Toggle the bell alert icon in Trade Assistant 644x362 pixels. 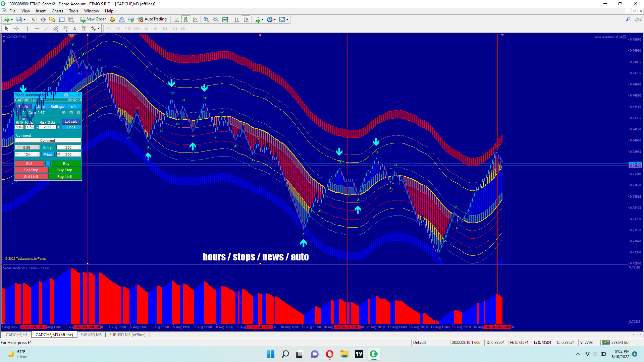[x=78, y=113]
